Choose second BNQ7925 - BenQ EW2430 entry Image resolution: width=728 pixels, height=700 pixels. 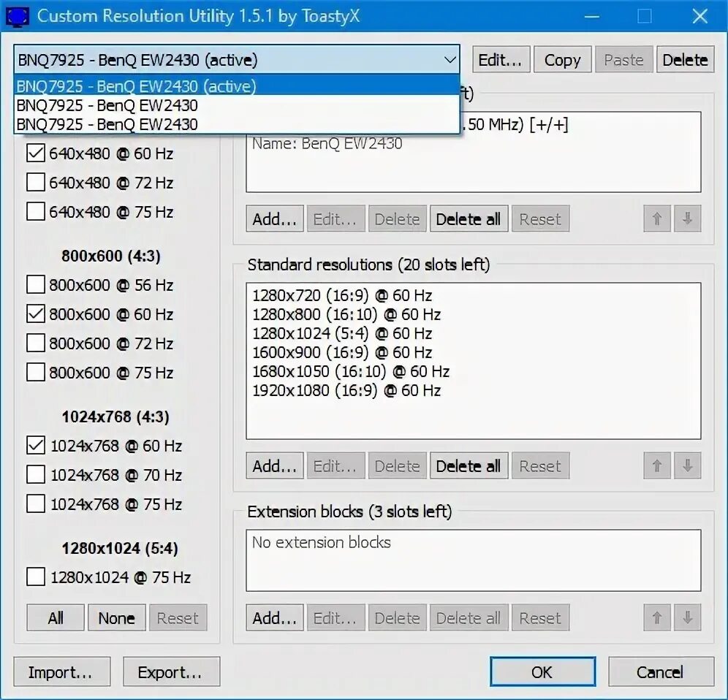coord(237,105)
